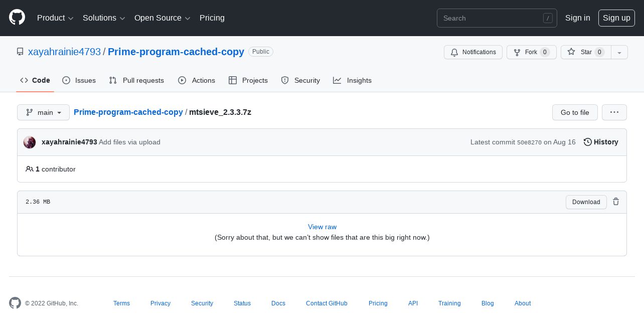Star this repository
This screenshot has height=334, width=644.
[585, 52]
